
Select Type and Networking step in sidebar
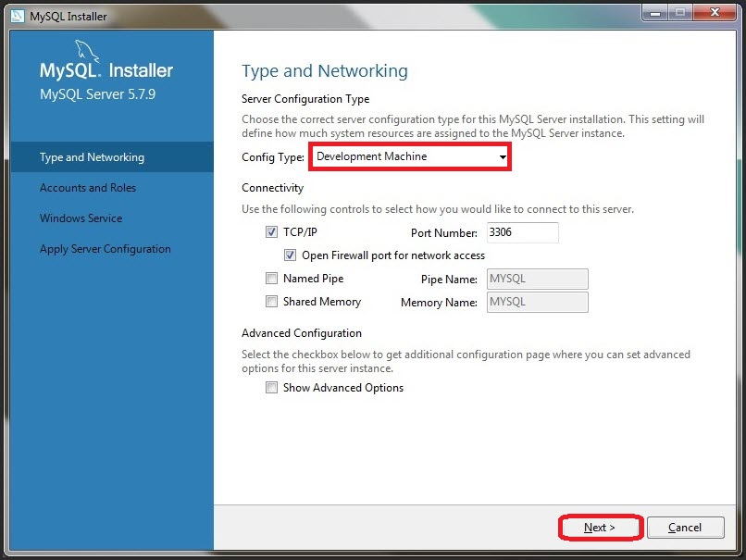coord(112,157)
